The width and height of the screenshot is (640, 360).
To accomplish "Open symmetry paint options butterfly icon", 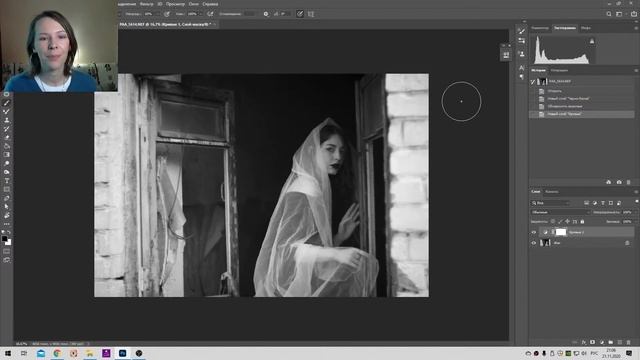I will point(311,14).
